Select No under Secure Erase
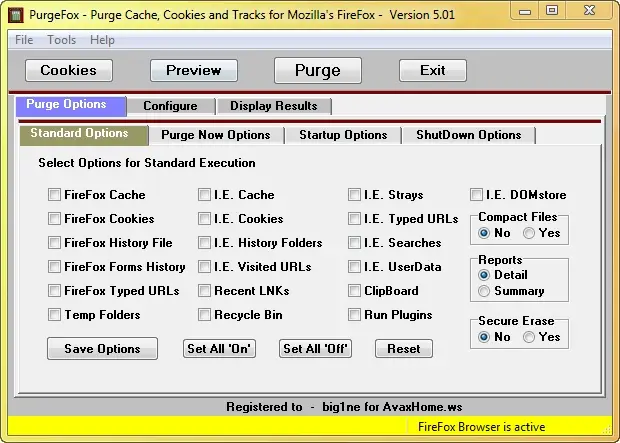 coord(484,337)
